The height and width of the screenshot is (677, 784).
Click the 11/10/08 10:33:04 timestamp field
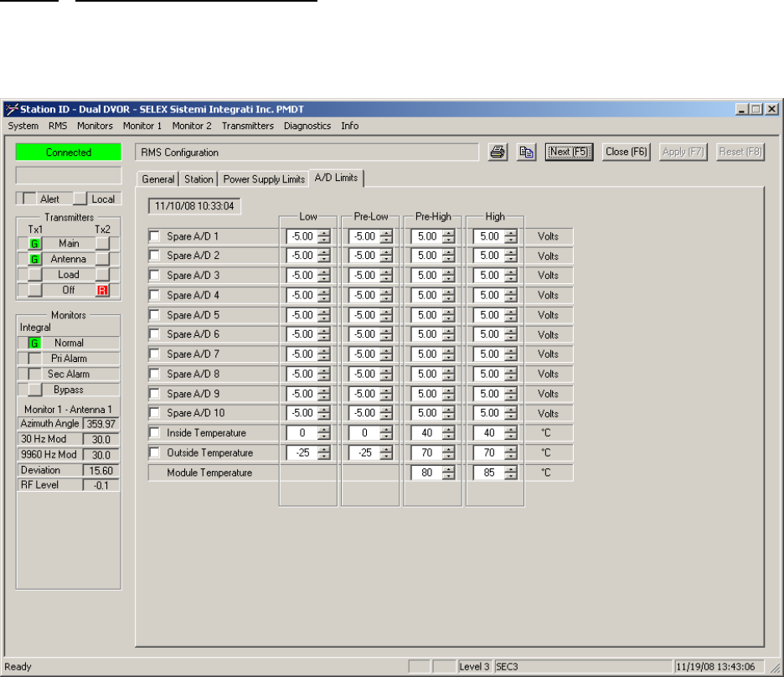tap(194, 206)
